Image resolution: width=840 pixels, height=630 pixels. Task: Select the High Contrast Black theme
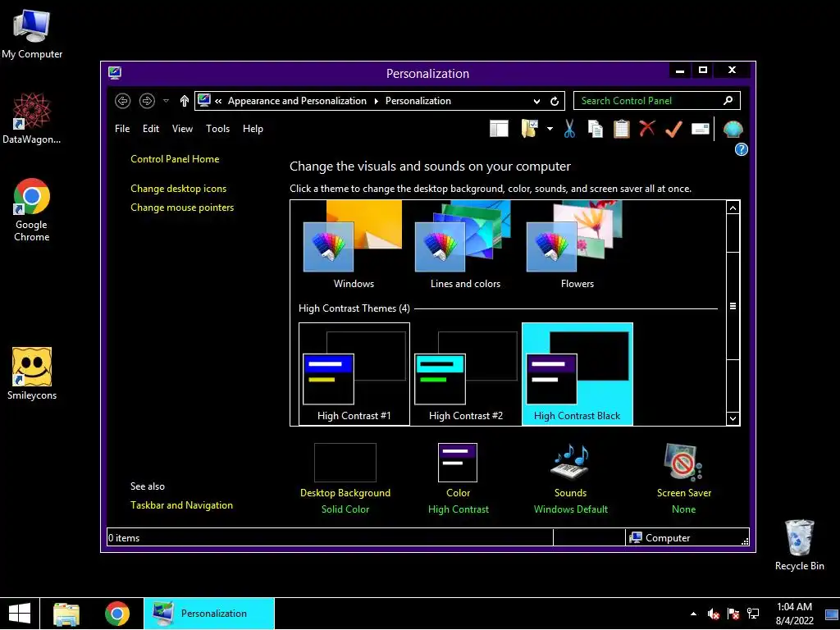click(x=577, y=374)
